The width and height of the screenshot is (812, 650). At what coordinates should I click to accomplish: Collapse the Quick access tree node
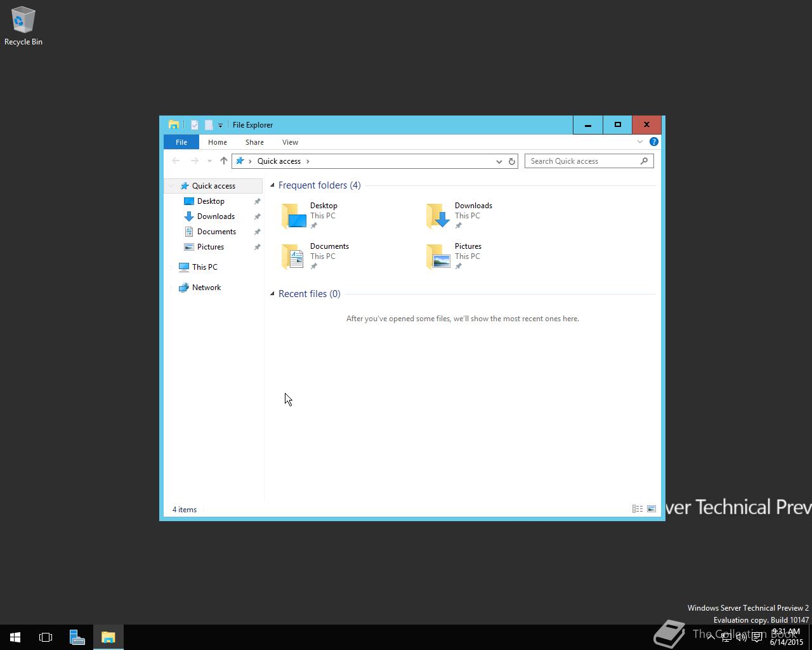171,186
